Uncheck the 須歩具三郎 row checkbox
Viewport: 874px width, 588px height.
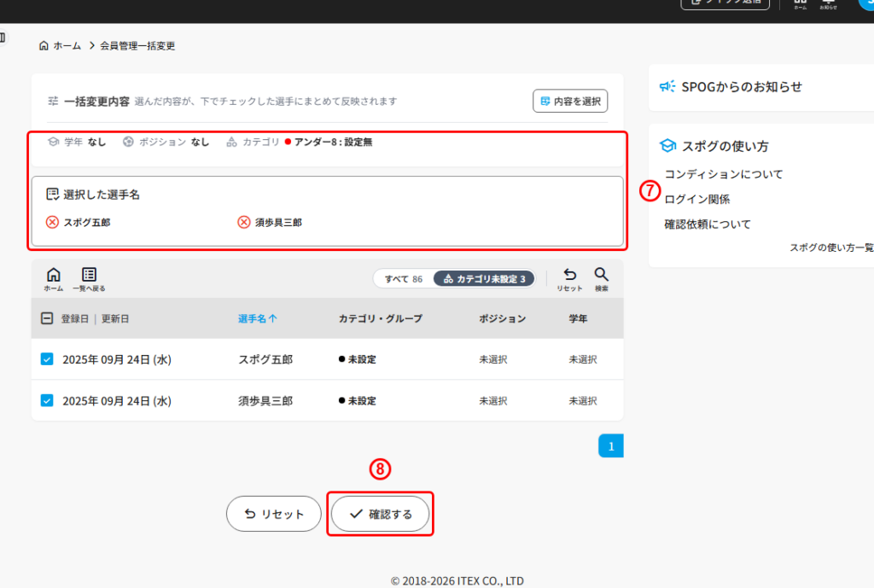[47, 400]
